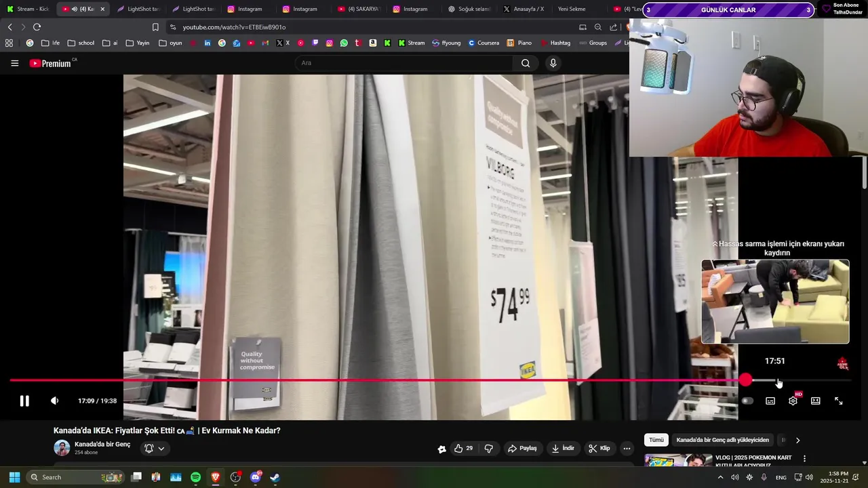
Task: Create a clip with Klip
Action: tap(599, 448)
